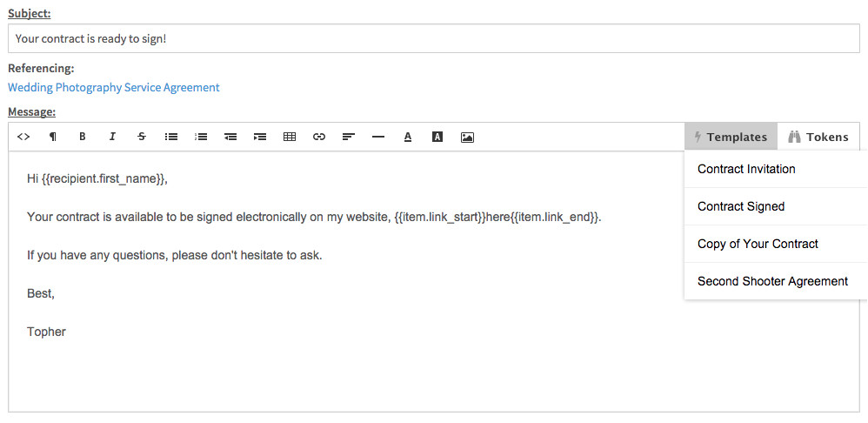Choose the Contract Signed template
Viewport: 868px width, 423px height.
[741, 206]
